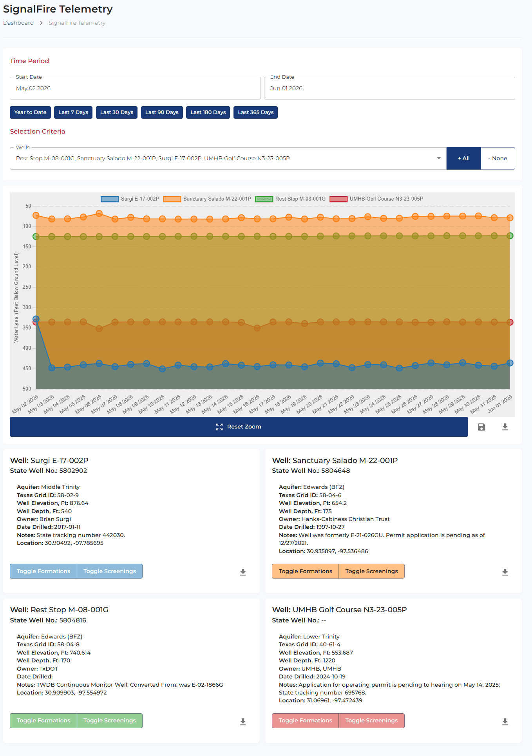Download Surgi E-17-002P well data
Screen dimensions: 532x756
tap(243, 572)
